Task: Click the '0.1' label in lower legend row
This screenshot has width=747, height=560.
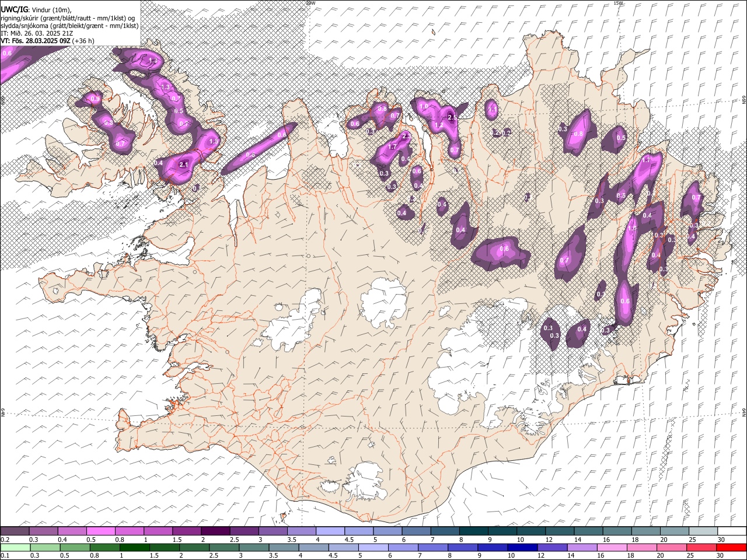Action: pos(5,556)
